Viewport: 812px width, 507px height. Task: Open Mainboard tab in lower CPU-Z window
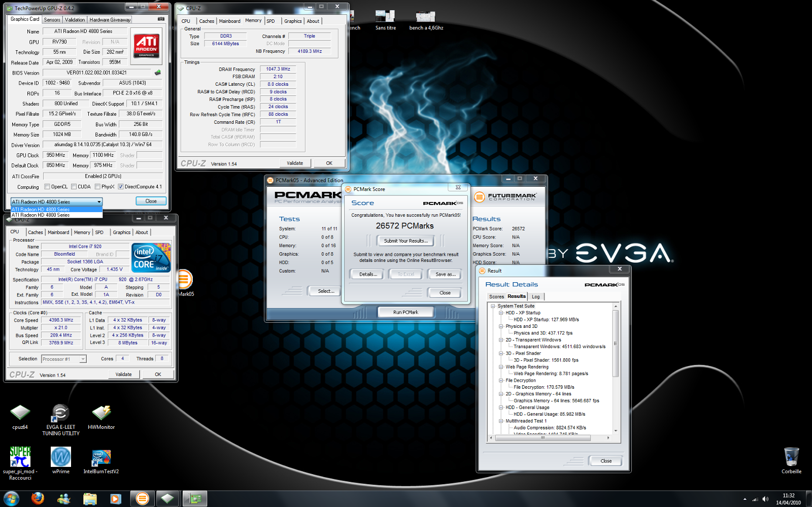point(58,232)
